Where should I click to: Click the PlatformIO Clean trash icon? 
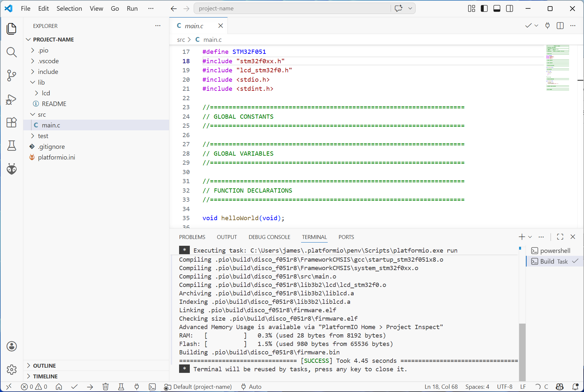point(105,386)
